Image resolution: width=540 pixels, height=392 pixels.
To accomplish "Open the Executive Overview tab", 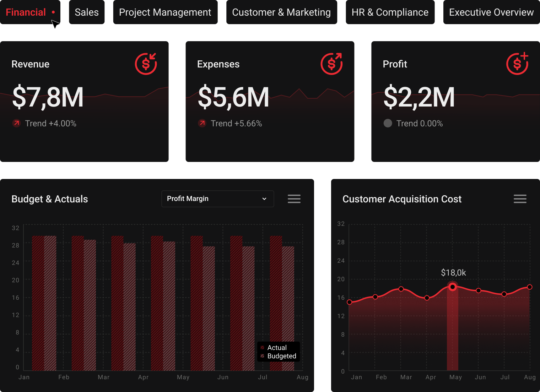I will click(x=492, y=12).
